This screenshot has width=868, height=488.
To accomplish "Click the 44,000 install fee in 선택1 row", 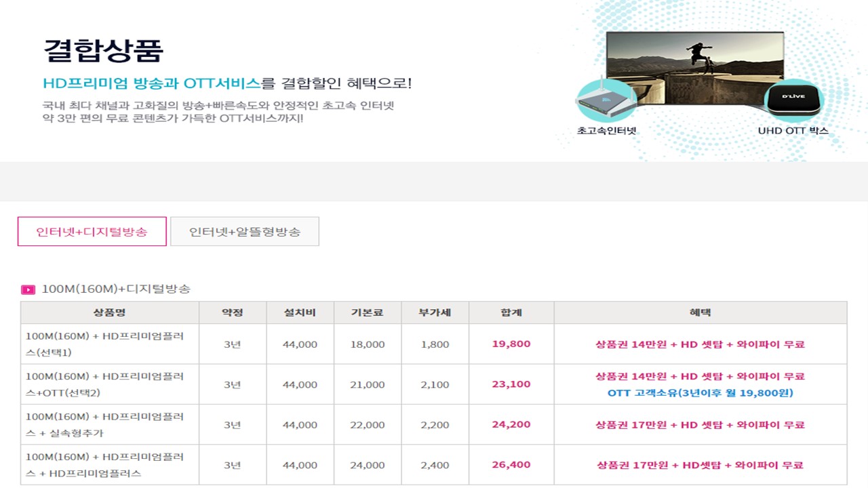I will pyautogui.click(x=300, y=344).
